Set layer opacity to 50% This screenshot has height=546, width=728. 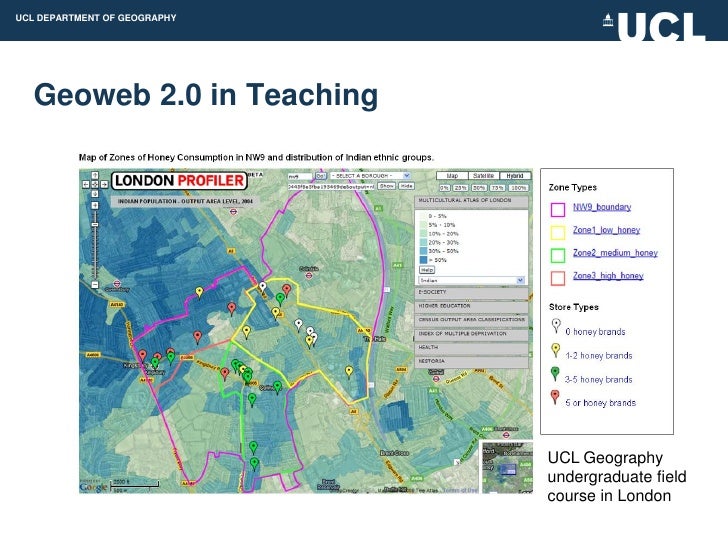tap(479, 188)
